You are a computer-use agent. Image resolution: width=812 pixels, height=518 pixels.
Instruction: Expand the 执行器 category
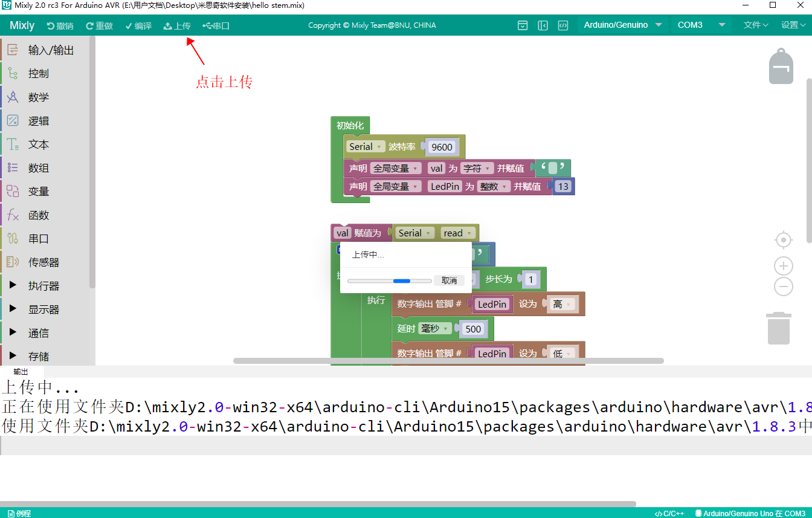point(43,286)
